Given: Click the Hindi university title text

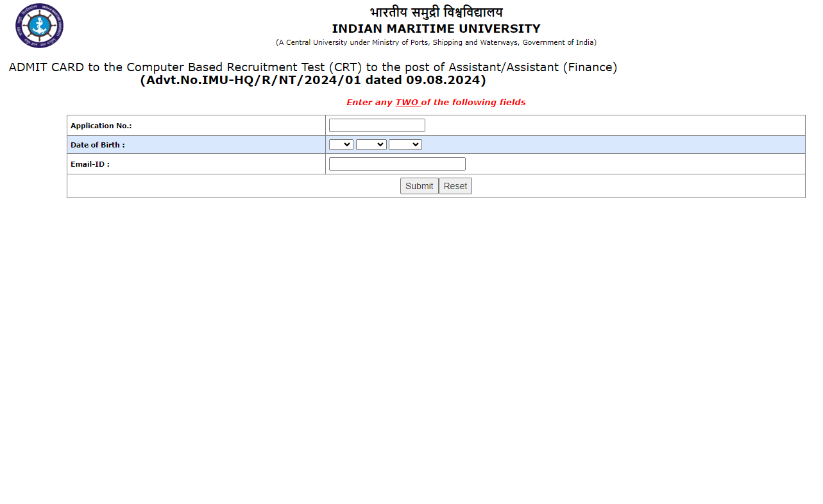Looking at the screenshot, I should point(436,12).
